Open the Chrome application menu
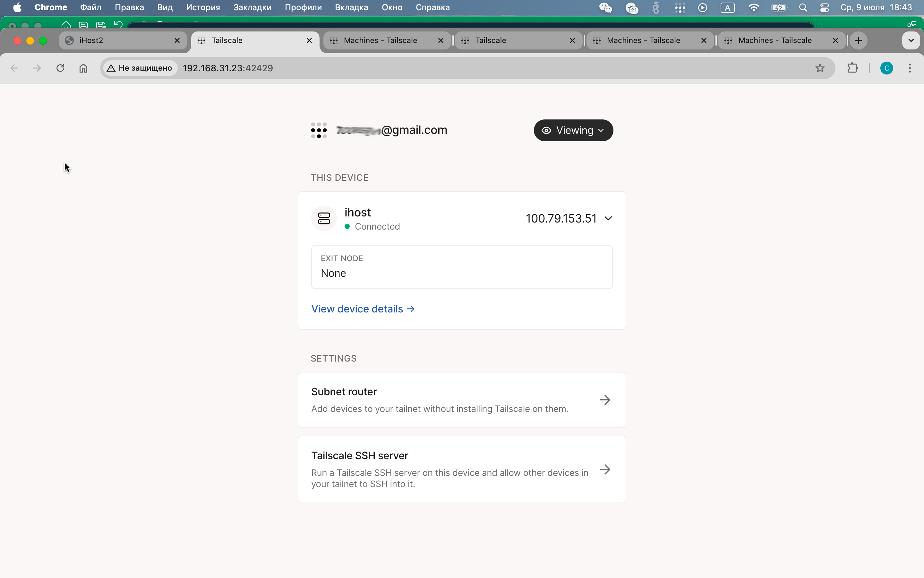This screenshot has height=578, width=924. tap(51, 7)
